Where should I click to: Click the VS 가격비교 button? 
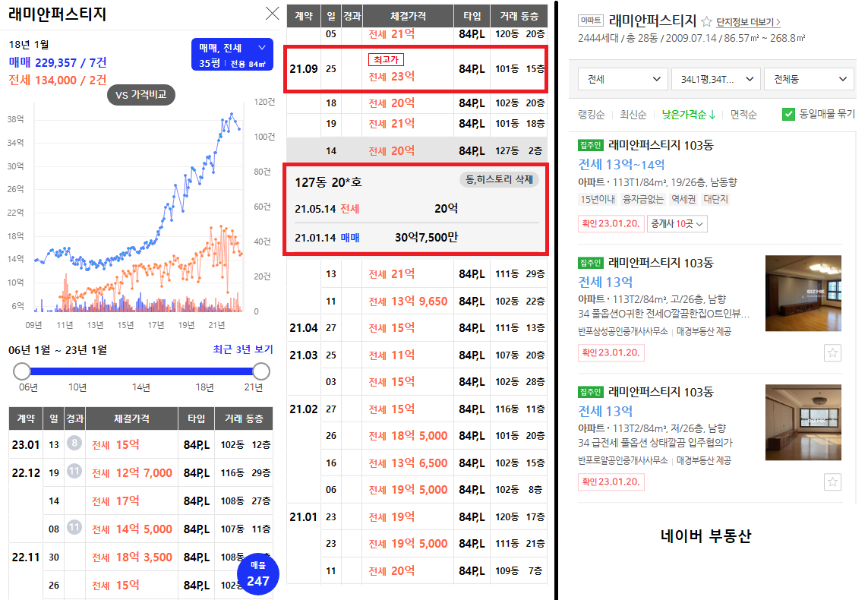click(x=141, y=95)
